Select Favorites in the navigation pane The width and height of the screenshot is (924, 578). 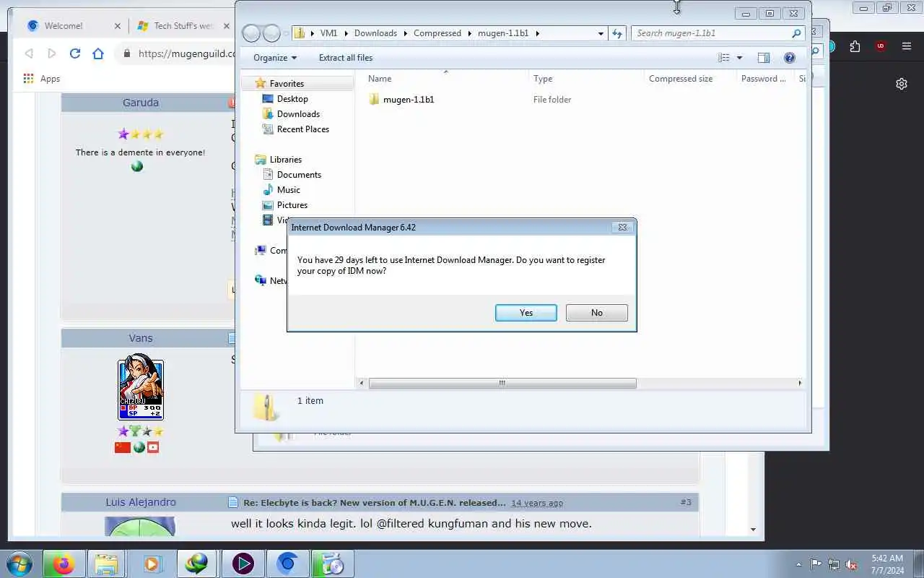(x=287, y=84)
